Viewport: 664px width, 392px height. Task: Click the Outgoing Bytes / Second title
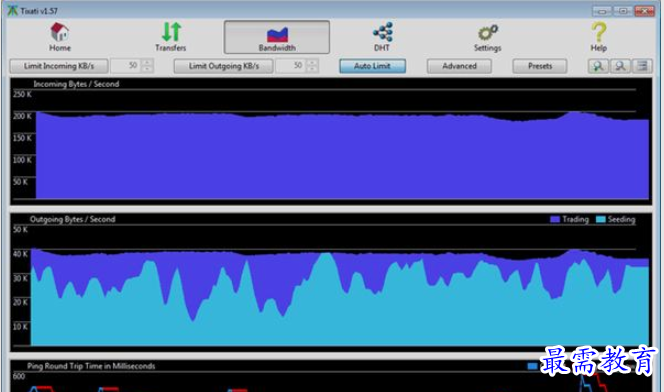[x=72, y=219]
